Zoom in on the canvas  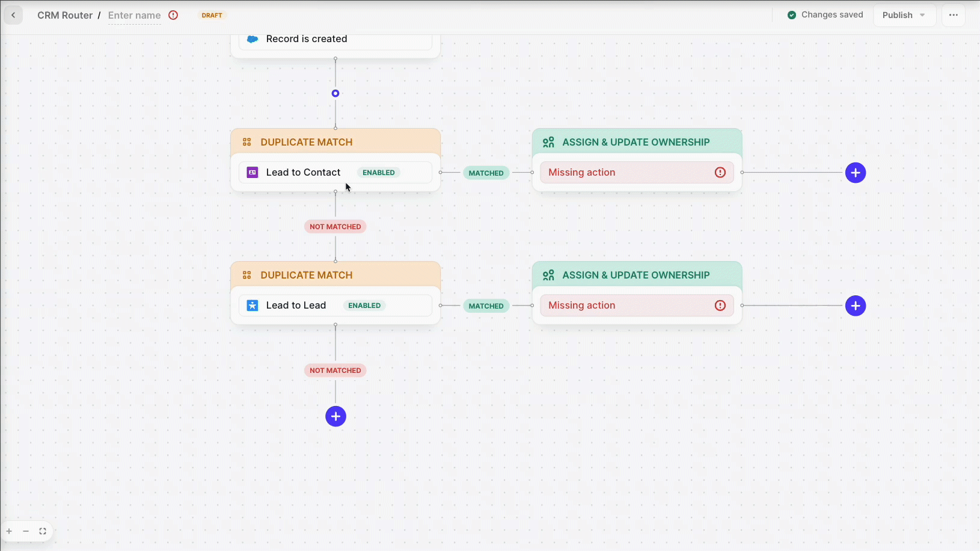(x=9, y=531)
